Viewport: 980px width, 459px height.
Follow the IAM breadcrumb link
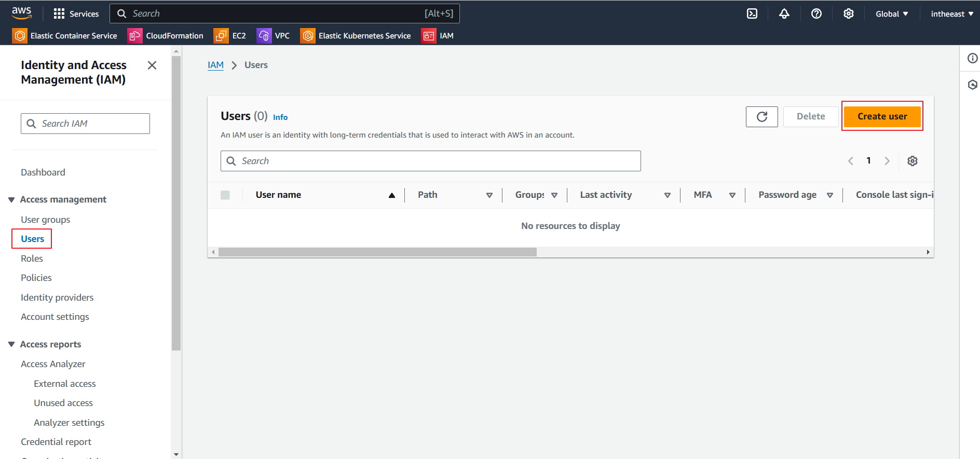point(215,65)
